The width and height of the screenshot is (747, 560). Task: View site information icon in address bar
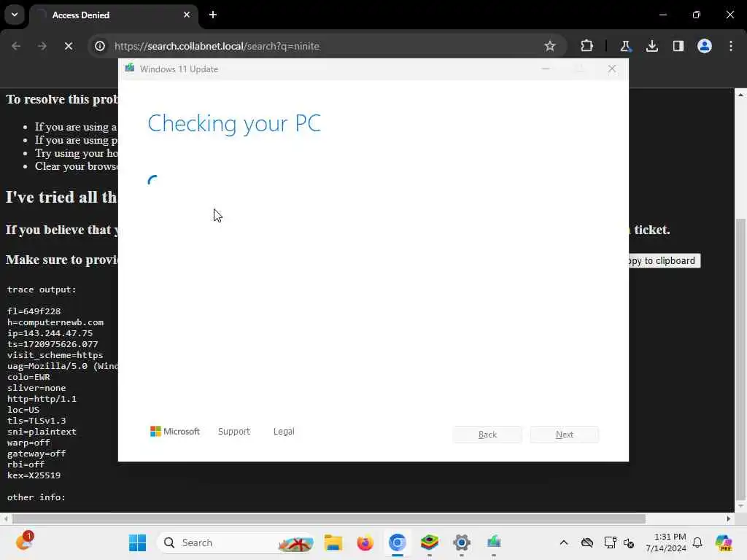pos(100,46)
